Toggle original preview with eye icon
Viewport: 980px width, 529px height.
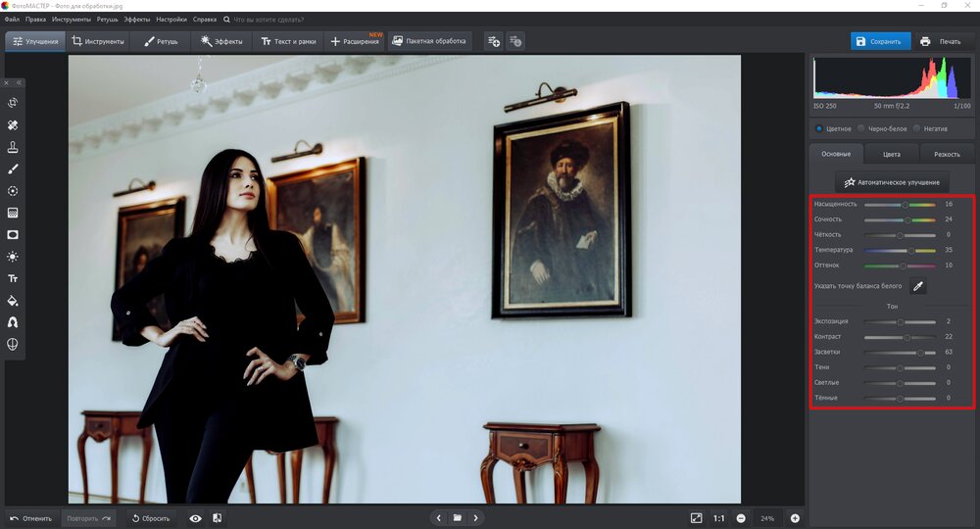tap(195, 518)
